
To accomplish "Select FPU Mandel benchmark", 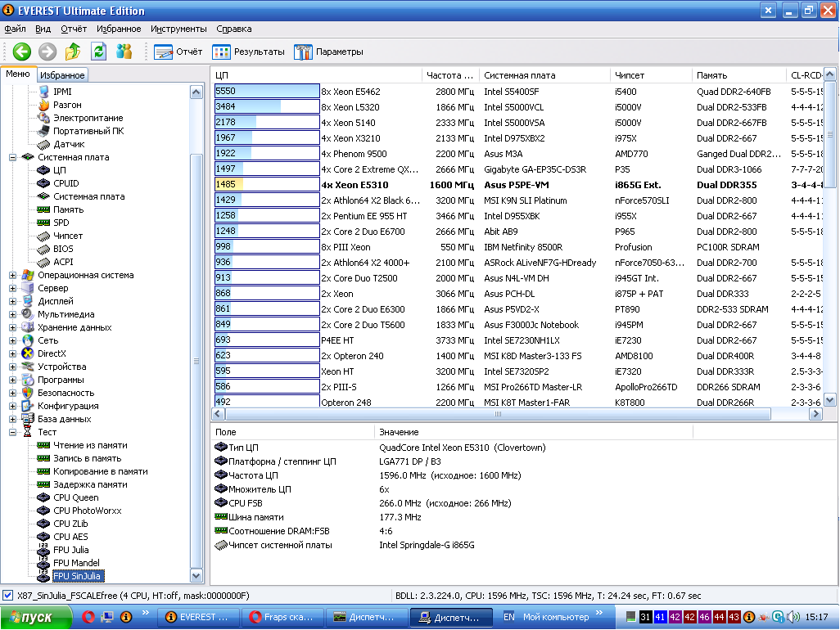I will [76, 563].
